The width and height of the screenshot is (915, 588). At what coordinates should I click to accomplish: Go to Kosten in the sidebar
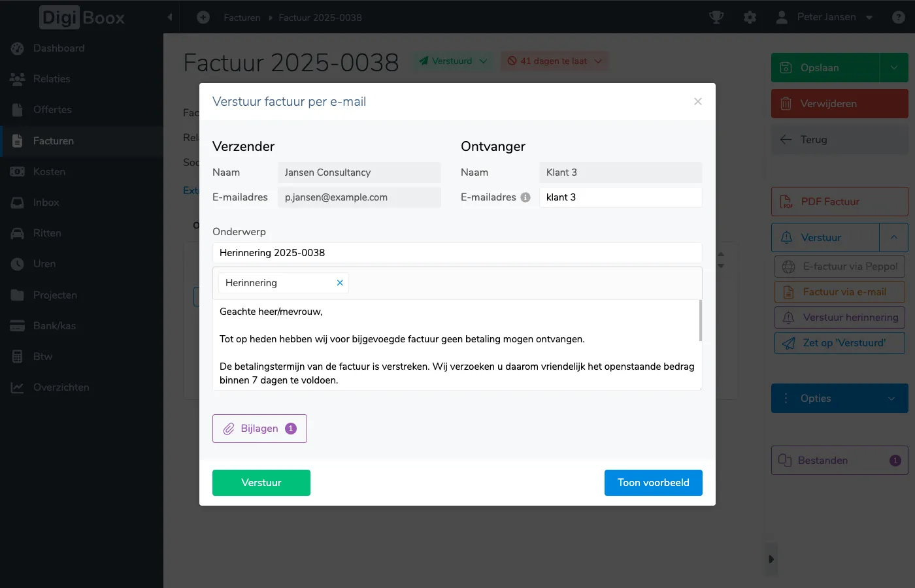[x=49, y=172]
